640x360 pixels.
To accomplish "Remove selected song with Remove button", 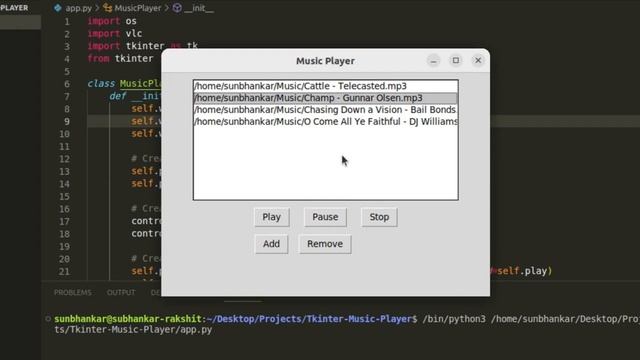I will [325, 244].
